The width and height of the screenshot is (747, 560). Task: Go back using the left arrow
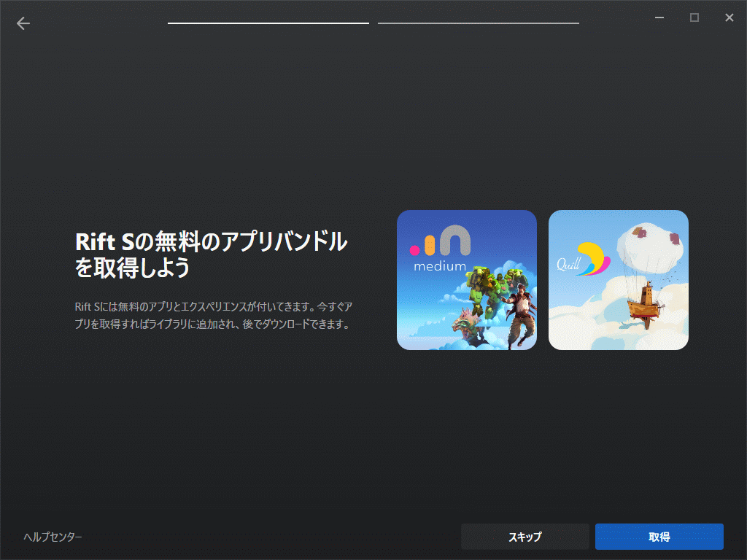pyautogui.click(x=23, y=23)
